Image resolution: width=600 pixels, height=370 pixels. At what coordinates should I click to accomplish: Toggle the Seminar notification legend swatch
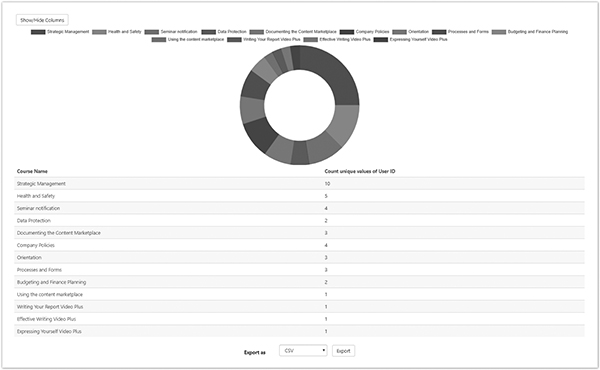coord(152,32)
